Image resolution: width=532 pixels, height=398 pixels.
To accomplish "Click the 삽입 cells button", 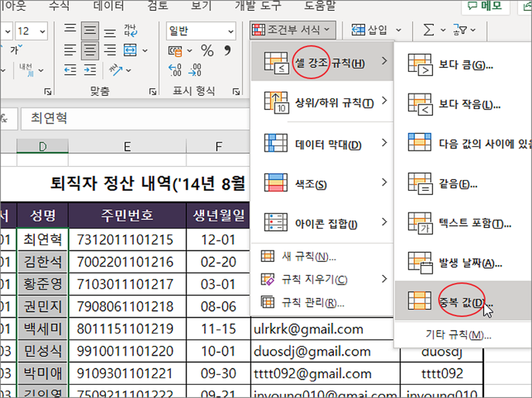I will click(x=369, y=30).
